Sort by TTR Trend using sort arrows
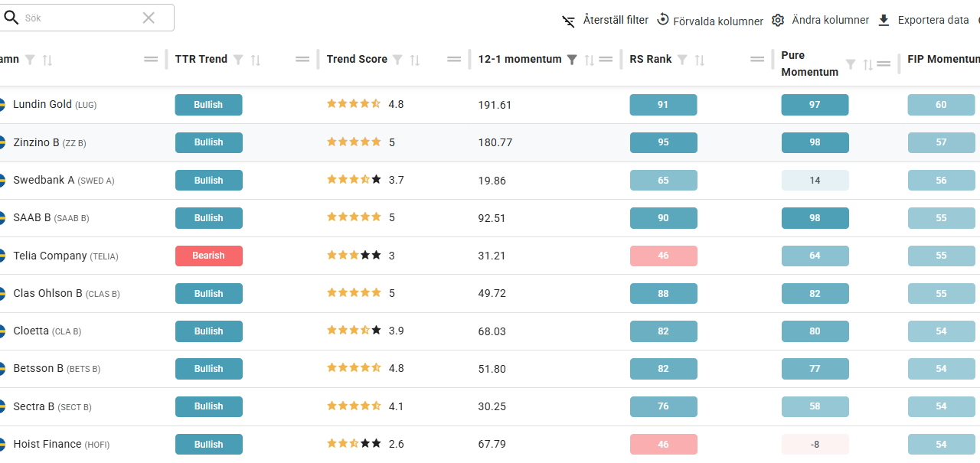 pos(256,60)
